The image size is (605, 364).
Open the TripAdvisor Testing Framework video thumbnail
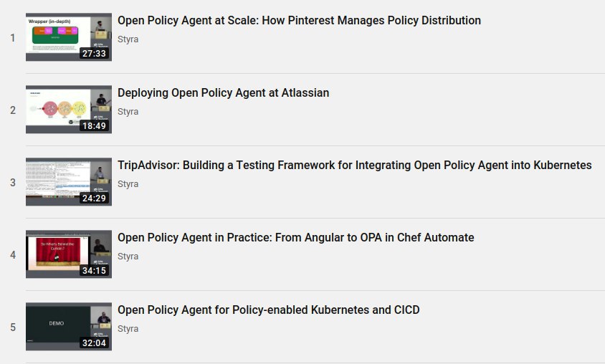[69, 181]
